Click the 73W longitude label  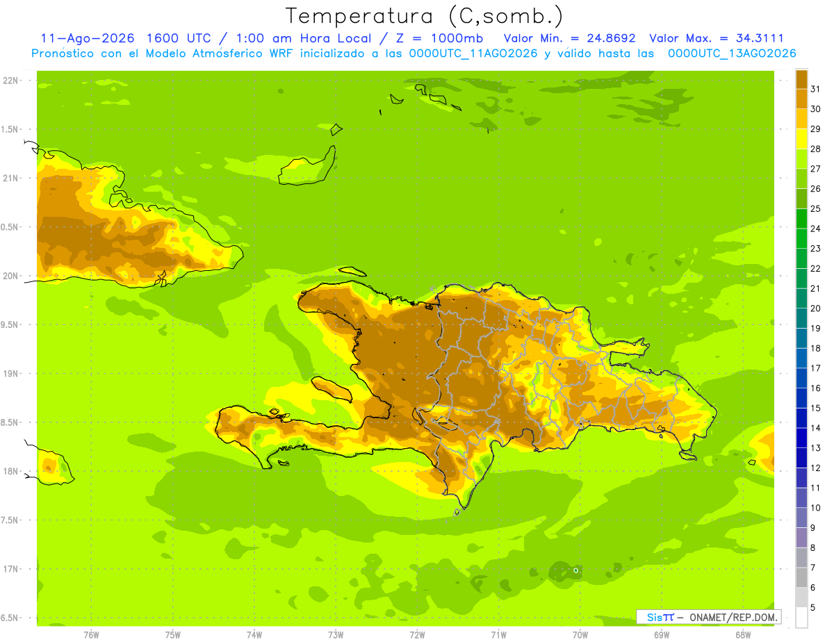(x=336, y=635)
